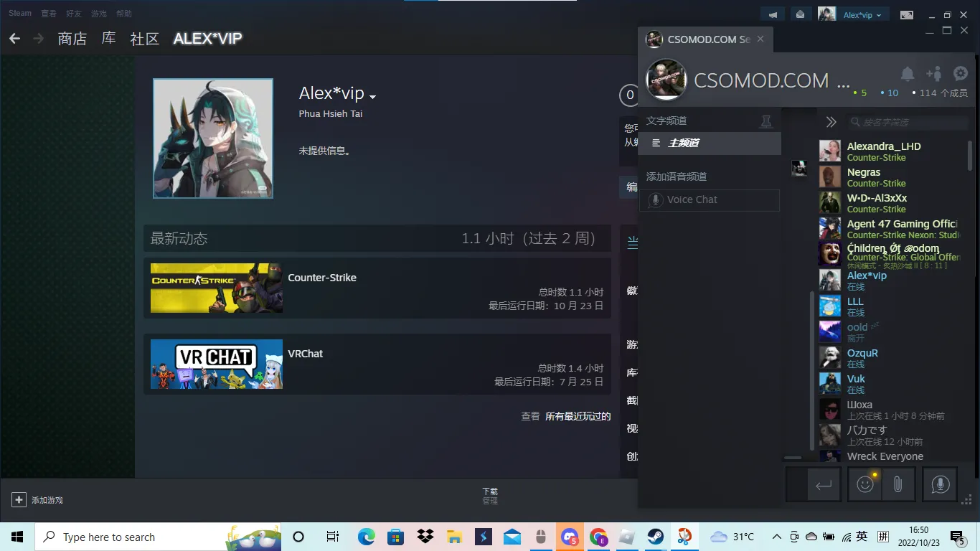
Task: Select OzquR in the member list
Action: pos(889,358)
